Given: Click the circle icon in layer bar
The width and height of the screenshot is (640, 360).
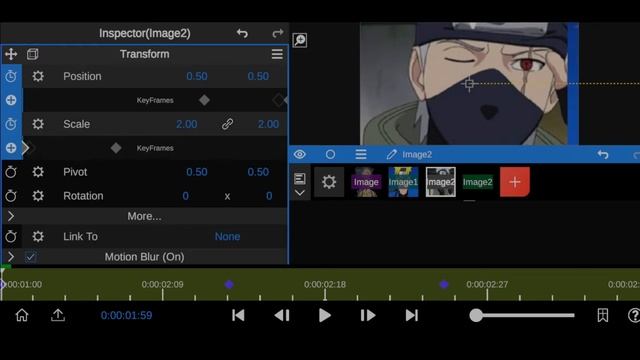Looking at the screenshot, I should pos(331,154).
